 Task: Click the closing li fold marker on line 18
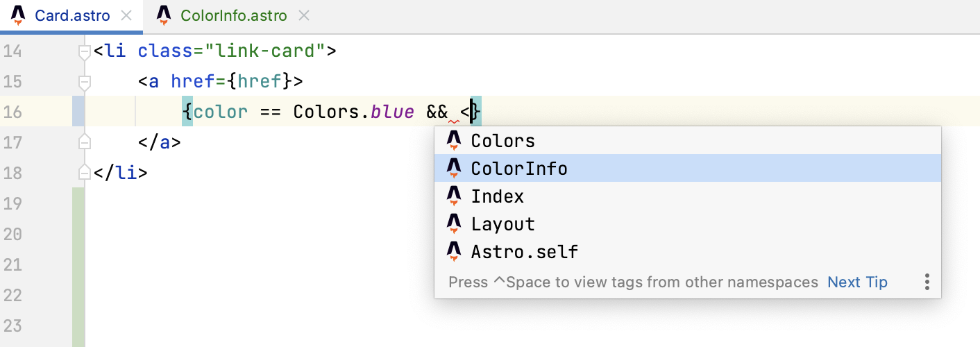[x=85, y=173]
